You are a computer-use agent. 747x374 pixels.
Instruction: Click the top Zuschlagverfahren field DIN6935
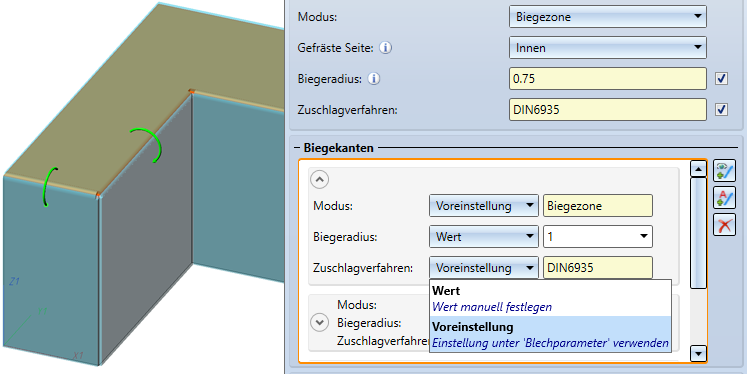(x=607, y=110)
